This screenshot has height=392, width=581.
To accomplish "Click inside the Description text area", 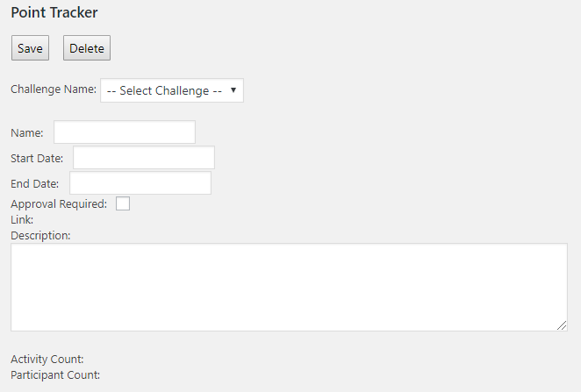I will (x=289, y=288).
